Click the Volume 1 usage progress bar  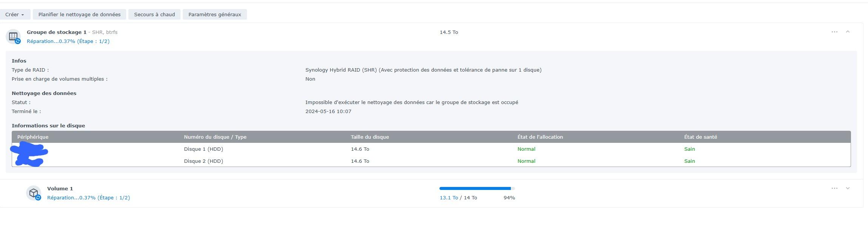[x=477, y=188]
